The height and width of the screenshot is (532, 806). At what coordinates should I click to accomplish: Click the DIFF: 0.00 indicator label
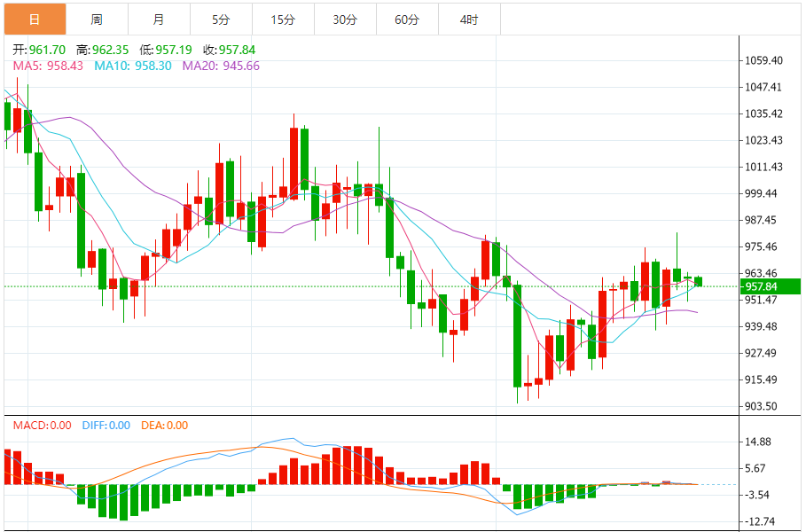tap(106, 426)
